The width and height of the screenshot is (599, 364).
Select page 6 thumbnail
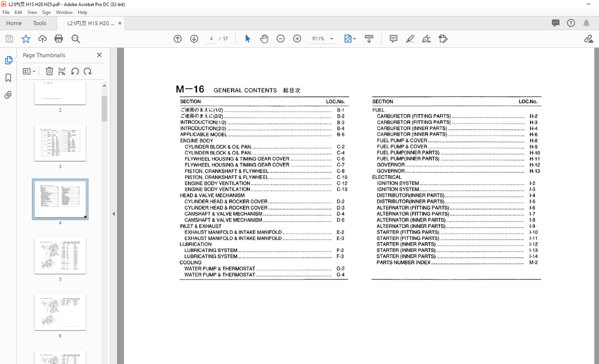[60, 312]
